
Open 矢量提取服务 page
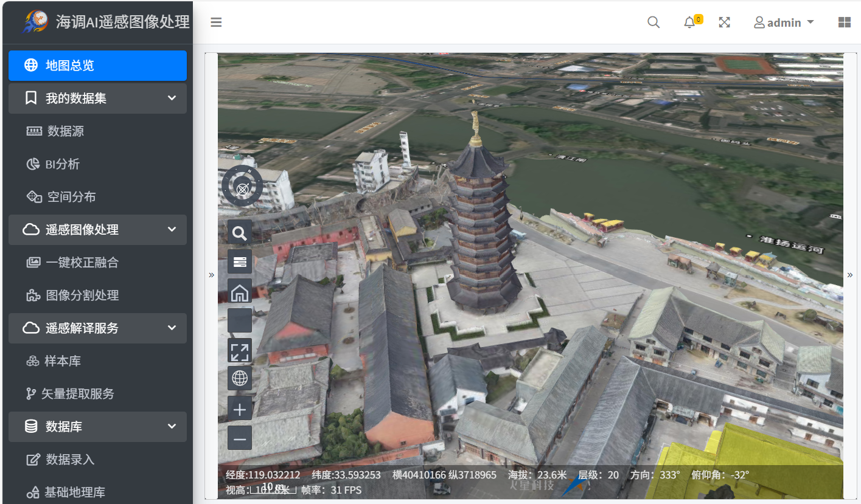pos(77,394)
